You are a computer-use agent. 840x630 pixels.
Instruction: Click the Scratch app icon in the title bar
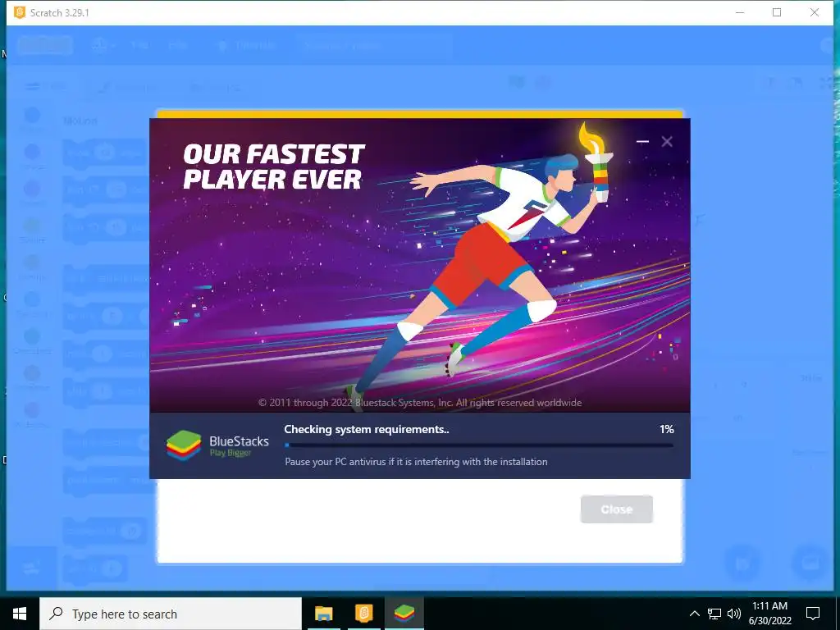(x=20, y=12)
